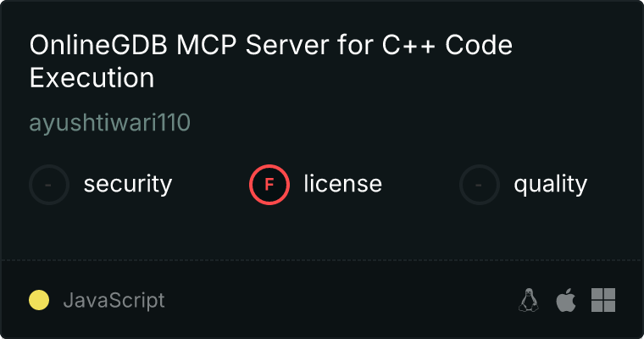Viewport: 644px width, 339px height.
Task: Click the JavaScript language label
Action: click(x=114, y=300)
